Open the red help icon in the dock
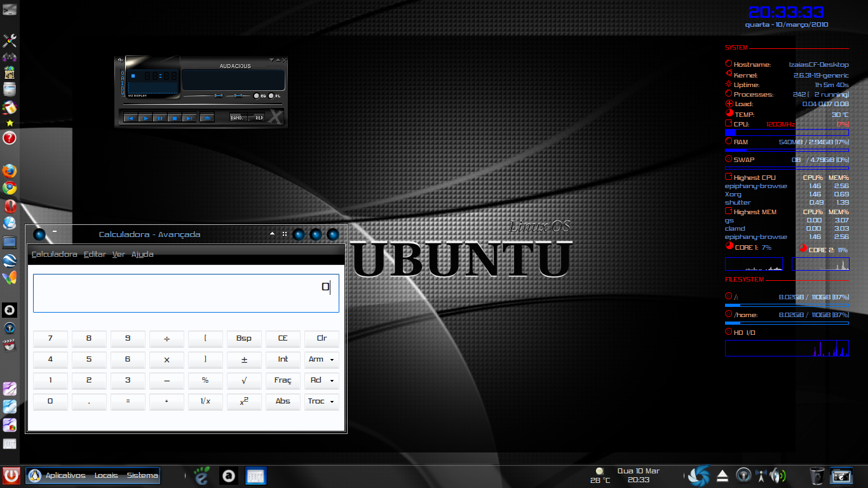868x488 pixels. [9, 138]
